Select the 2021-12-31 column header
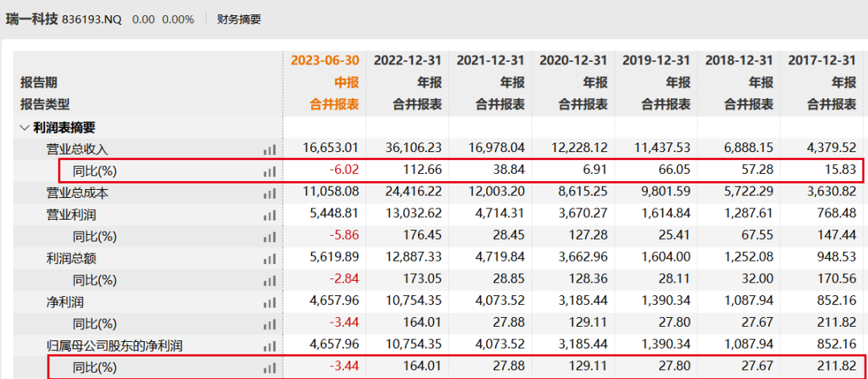Viewport: 868px width, 379px height. [x=490, y=60]
